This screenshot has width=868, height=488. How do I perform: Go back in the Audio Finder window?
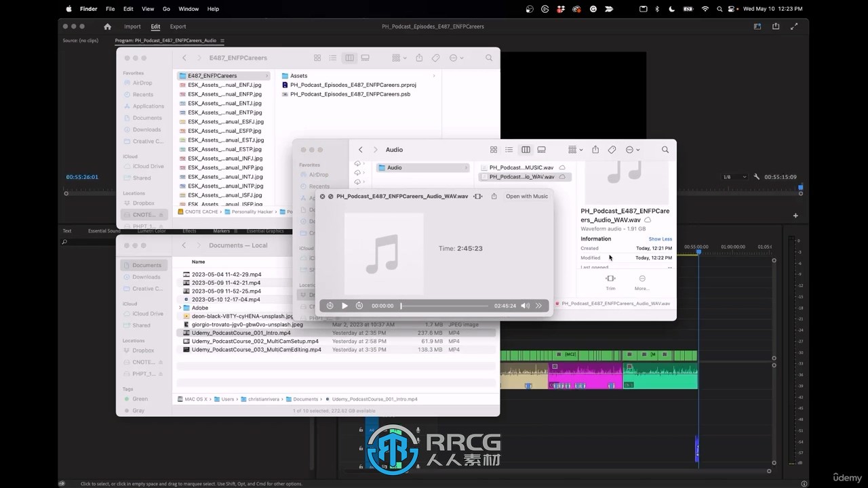click(360, 150)
